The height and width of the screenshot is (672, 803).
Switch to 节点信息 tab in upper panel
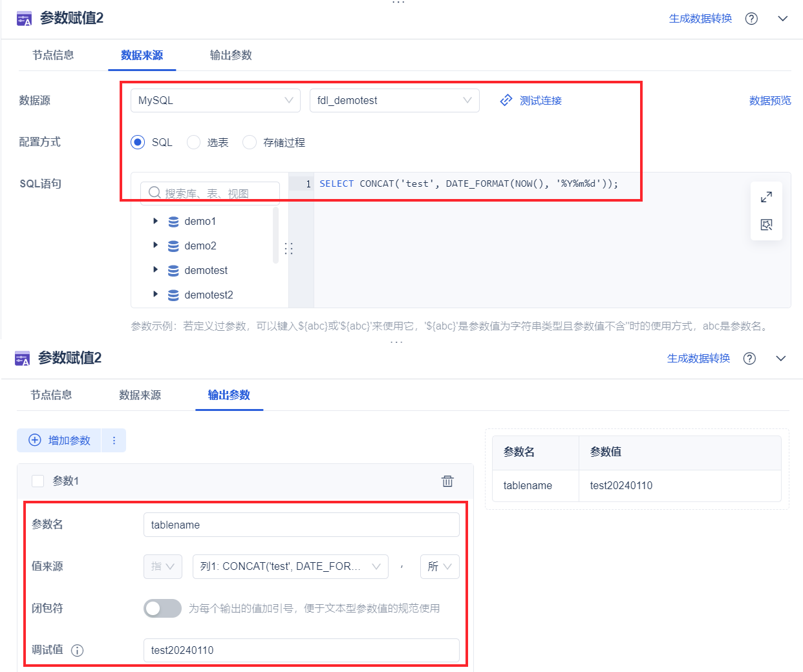(53, 55)
